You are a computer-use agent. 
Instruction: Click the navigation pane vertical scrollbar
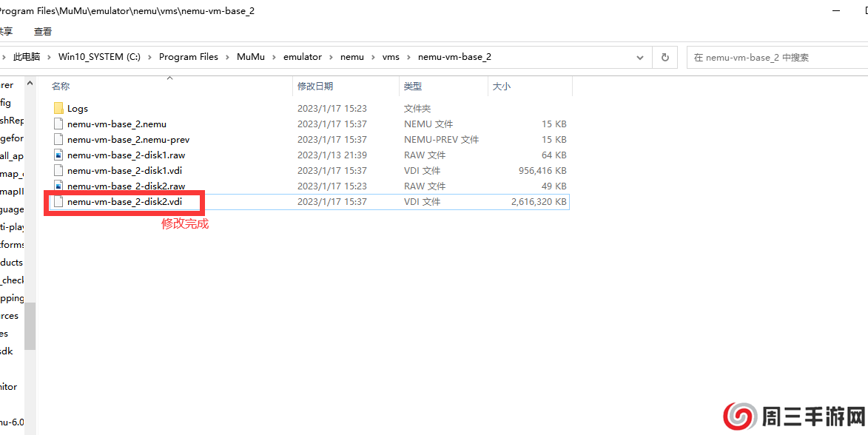30,326
